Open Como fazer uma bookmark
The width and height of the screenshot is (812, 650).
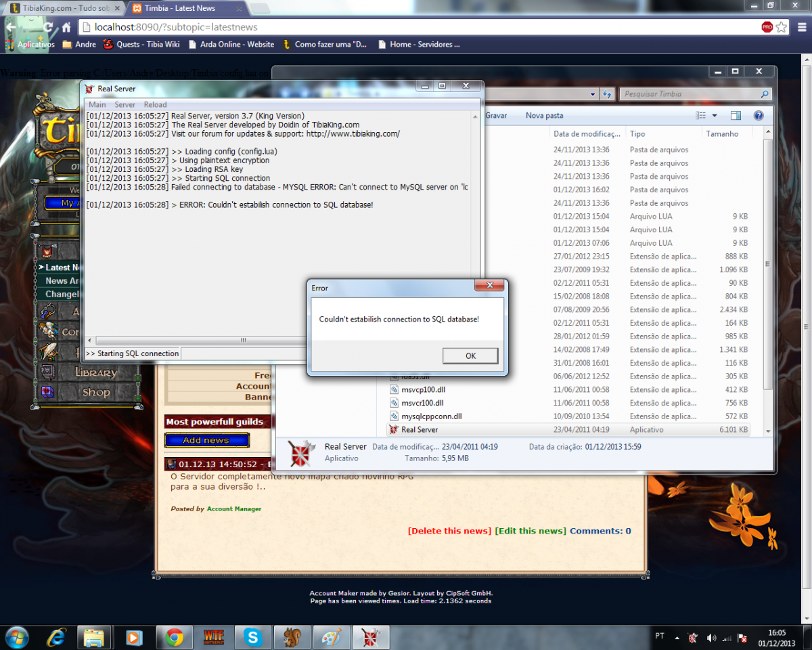pos(324,45)
